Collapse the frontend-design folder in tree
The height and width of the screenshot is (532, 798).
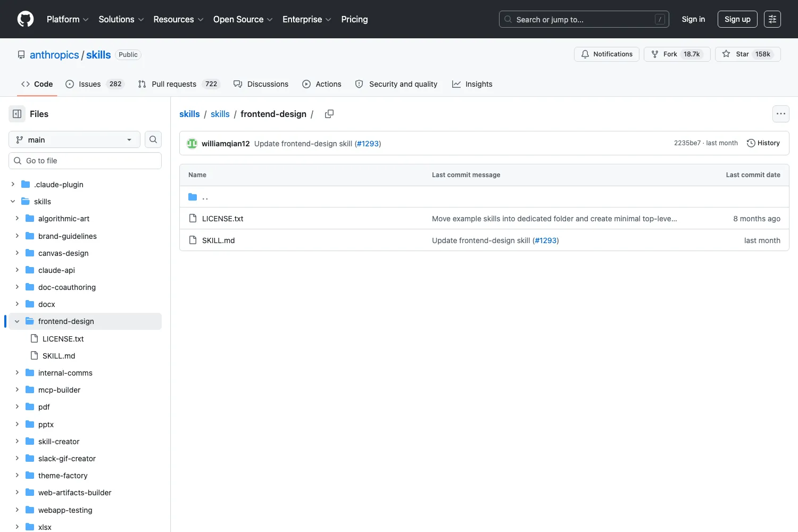17,321
